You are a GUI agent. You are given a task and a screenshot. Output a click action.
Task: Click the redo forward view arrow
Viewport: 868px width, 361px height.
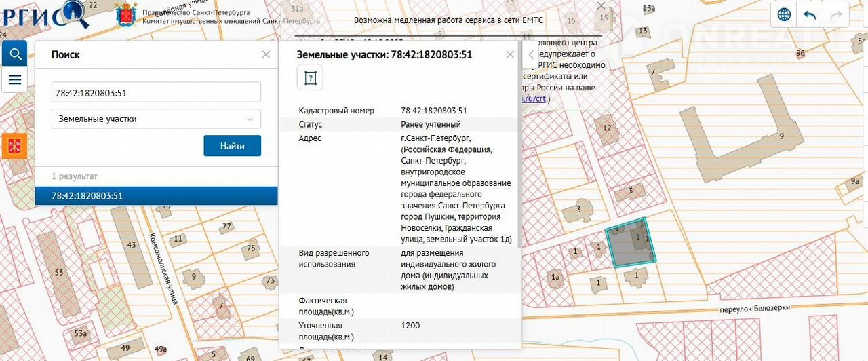tap(835, 15)
